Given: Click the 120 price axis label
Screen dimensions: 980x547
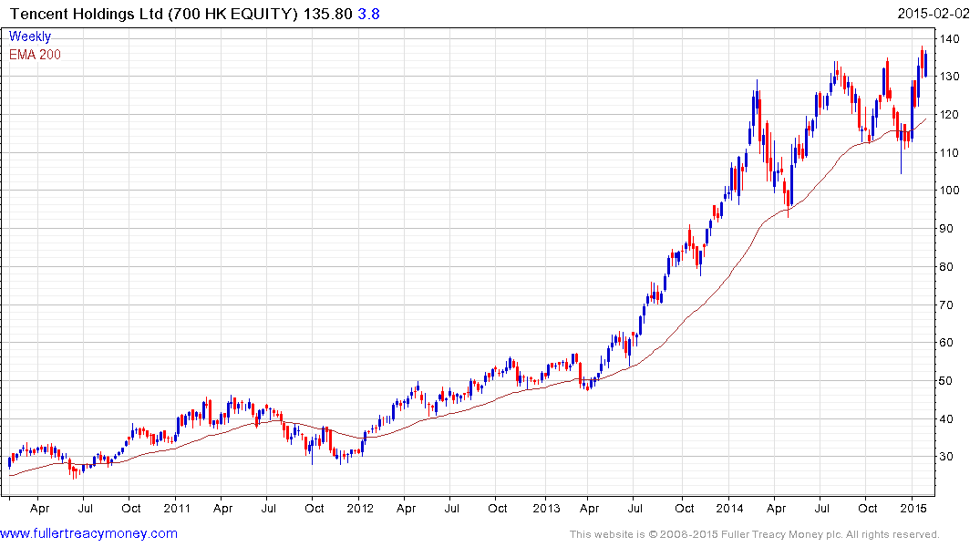Looking at the screenshot, I should point(949,114).
